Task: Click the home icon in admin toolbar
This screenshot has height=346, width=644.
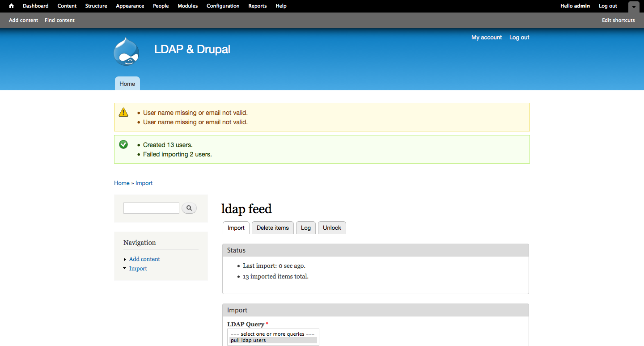Action: (x=11, y=6)
